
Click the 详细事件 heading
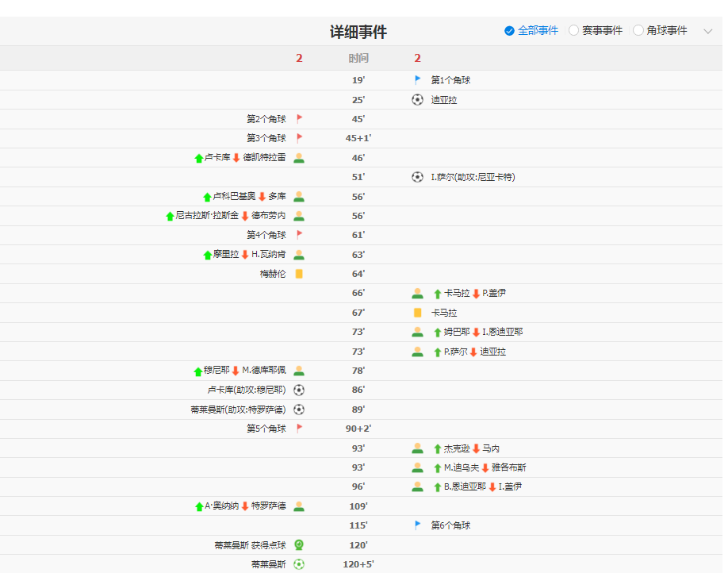[x=358, y=32]
